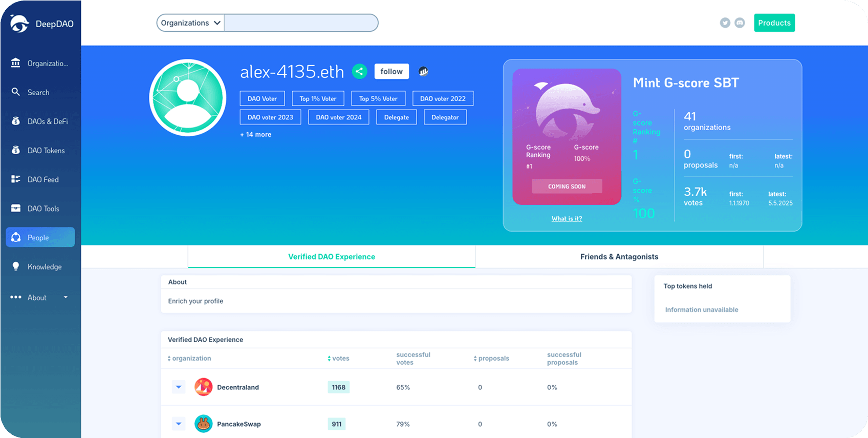
Task: Expand the Decentraland row details
Action: tap(179, 387)
